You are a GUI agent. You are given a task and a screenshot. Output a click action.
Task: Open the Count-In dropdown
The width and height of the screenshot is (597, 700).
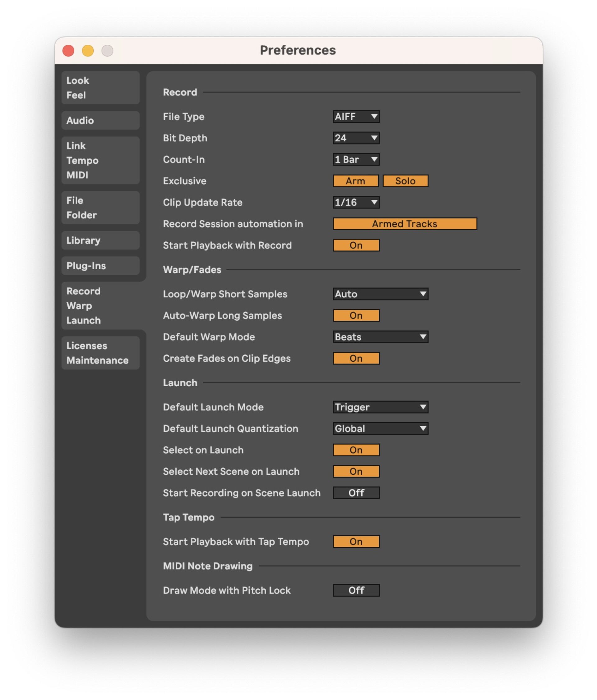[356, 159]
